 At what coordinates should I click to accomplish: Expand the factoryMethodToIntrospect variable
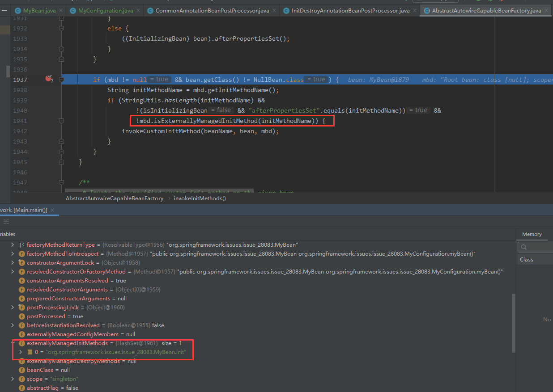click(13, 254)
